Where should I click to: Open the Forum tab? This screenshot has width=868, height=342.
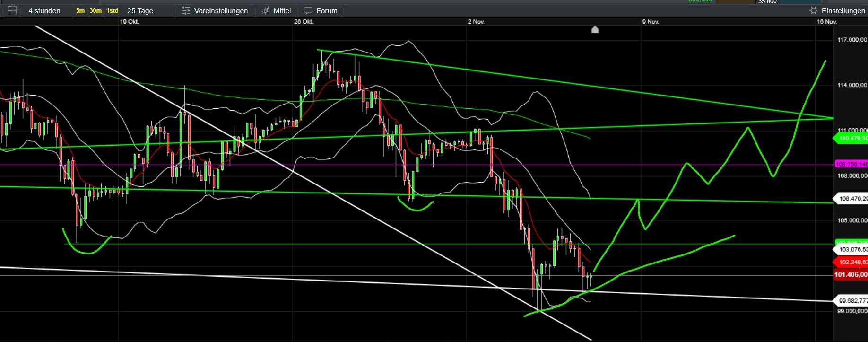tap(327, 10)
